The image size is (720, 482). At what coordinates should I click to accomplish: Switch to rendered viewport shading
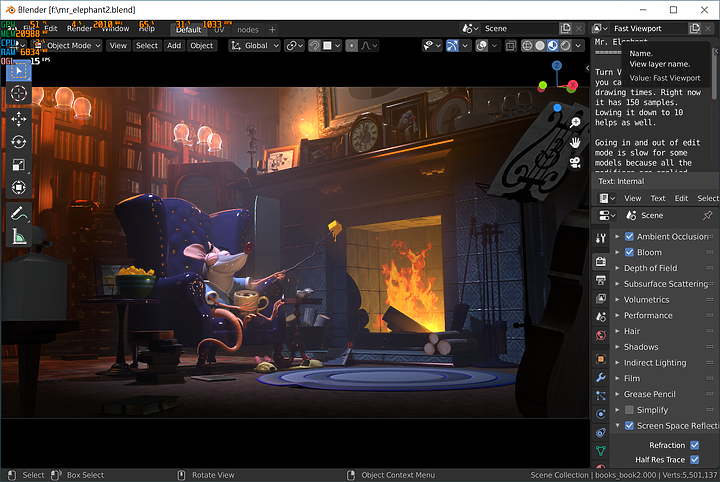[x=566, y=45]
